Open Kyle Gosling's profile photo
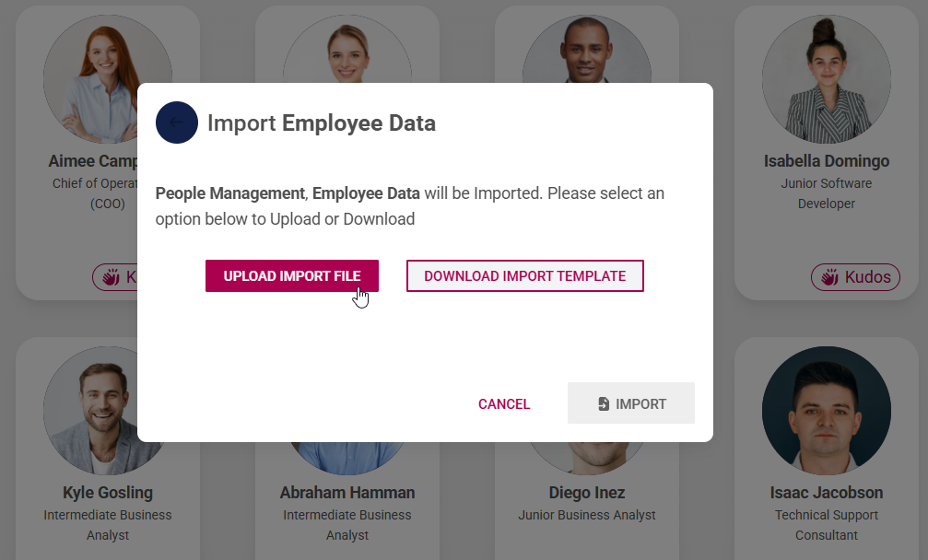Image resolution: width=928 pixels, height=560 pixels. [108, 411]
